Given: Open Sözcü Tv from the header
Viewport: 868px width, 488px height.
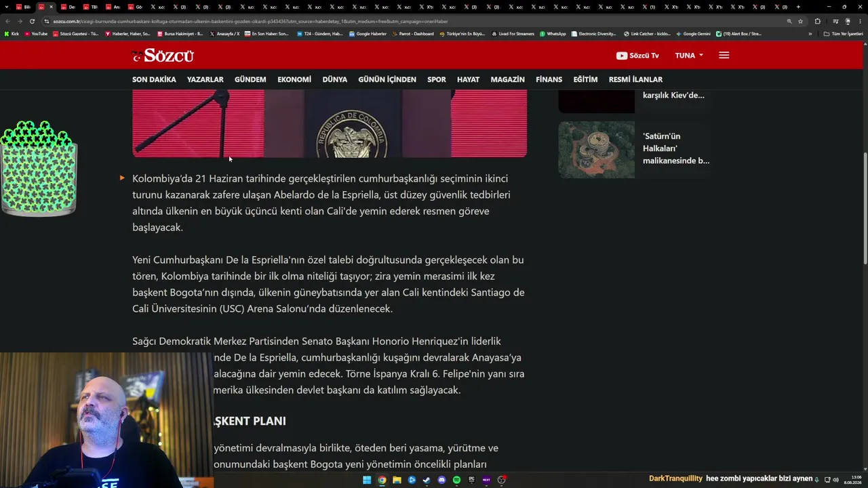Looking at the screenshot, I should (x=637, y=56).
